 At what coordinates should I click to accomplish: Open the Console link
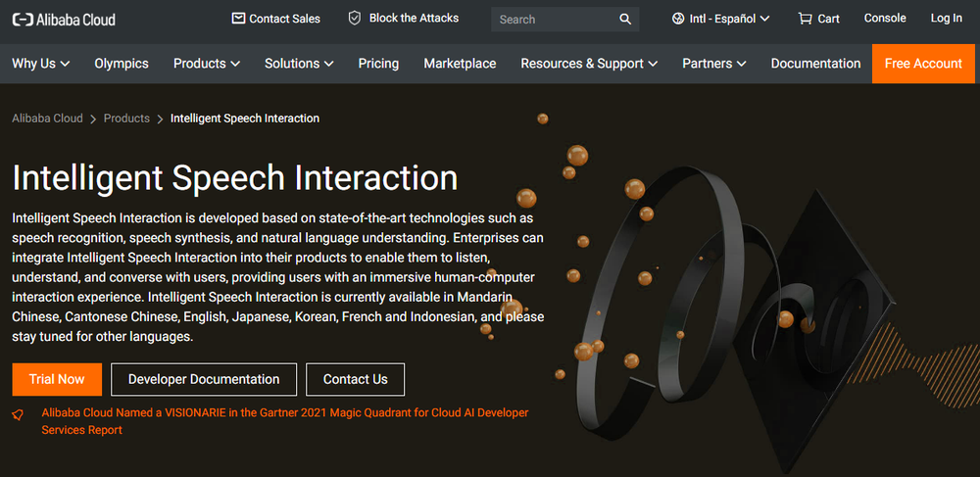[885, 18]
